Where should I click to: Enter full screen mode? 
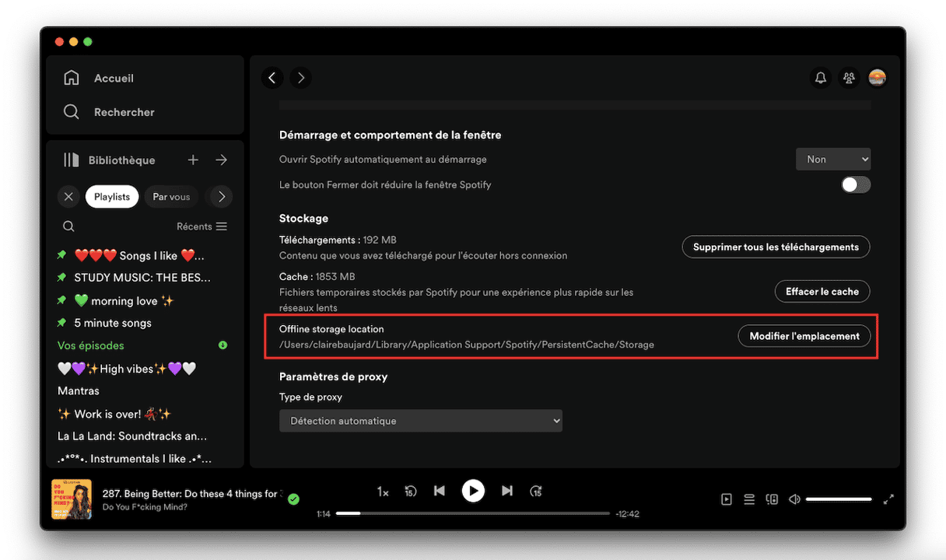(888, 499)
